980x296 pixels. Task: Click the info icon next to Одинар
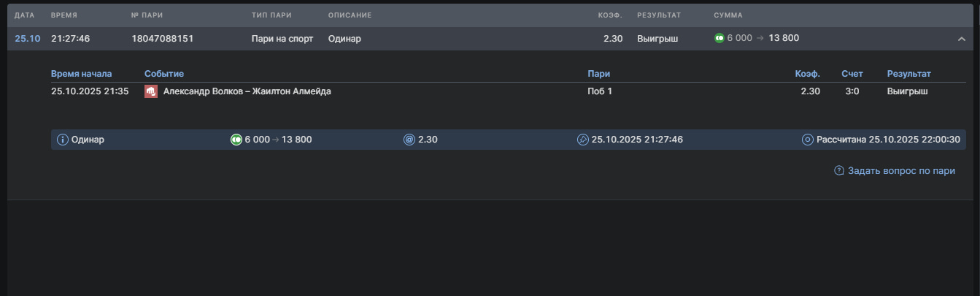[63, 140]
